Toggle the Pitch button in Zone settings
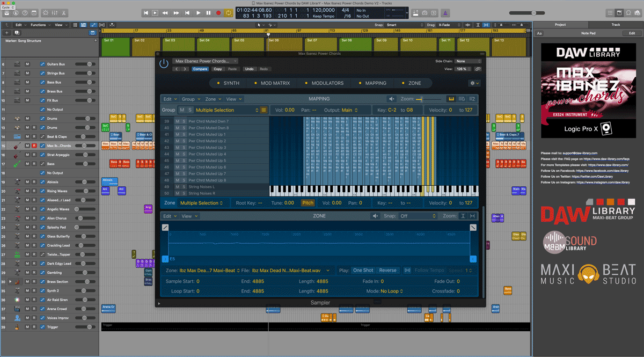644x357 pixels. click(x=308, y=203)
